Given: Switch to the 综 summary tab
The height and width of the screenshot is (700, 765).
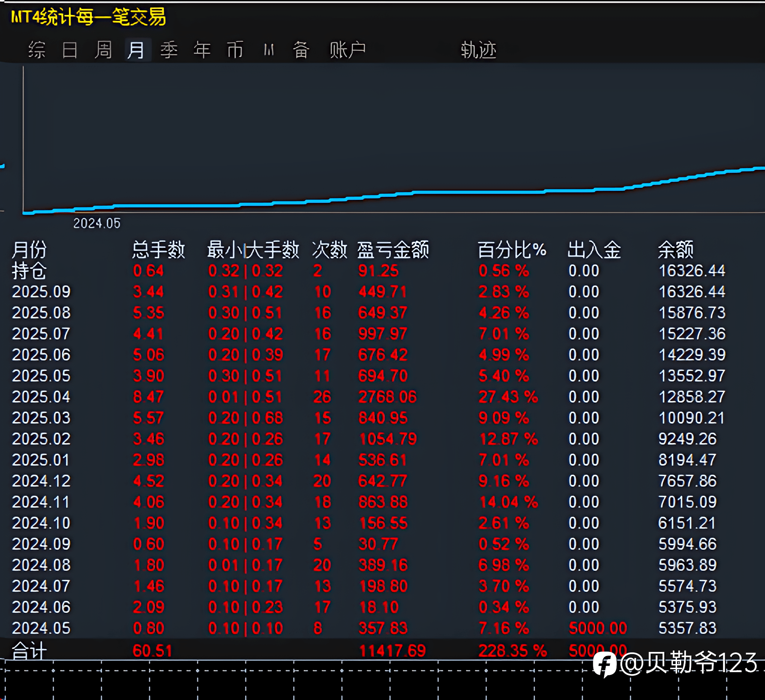Looking at the screenshot, I should click(x=37, y=50).
